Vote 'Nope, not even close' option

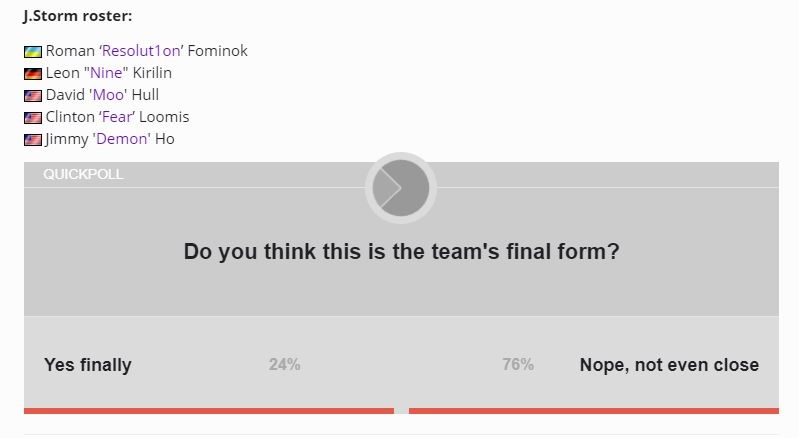669,365
